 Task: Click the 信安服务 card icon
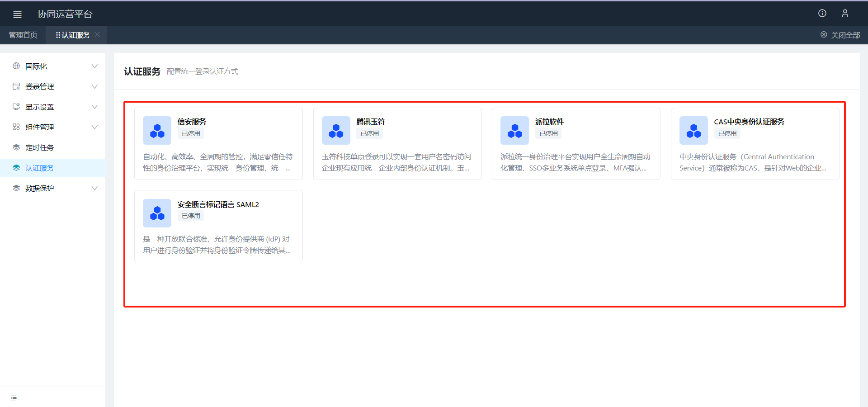tap(157, 130)
